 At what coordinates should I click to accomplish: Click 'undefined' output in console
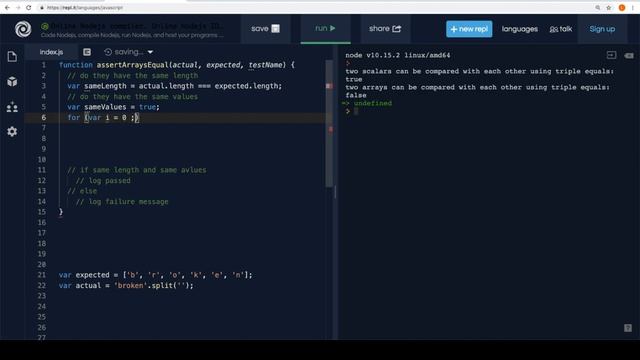pyautogui.click(x=373, y=103)
